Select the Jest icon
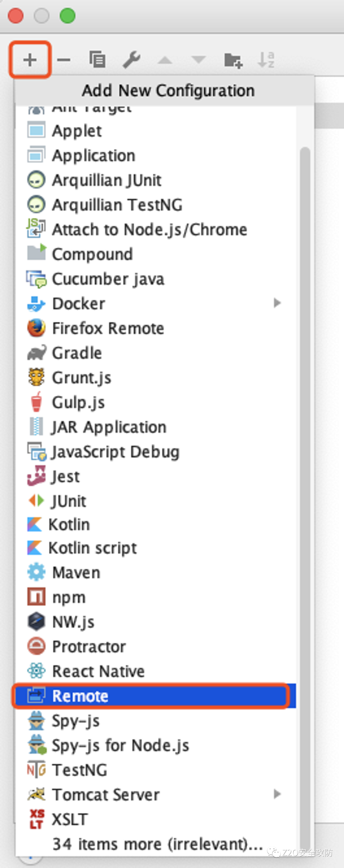Screen dimensions: 344x868 pos(36,476)
